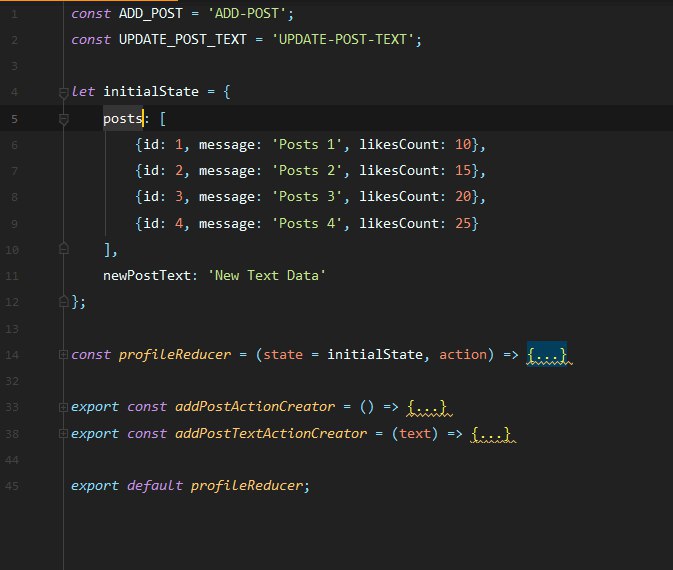The image size is (673, 570).
Task: Click the 'Posts 3' message string
Action: pos(307,197)
